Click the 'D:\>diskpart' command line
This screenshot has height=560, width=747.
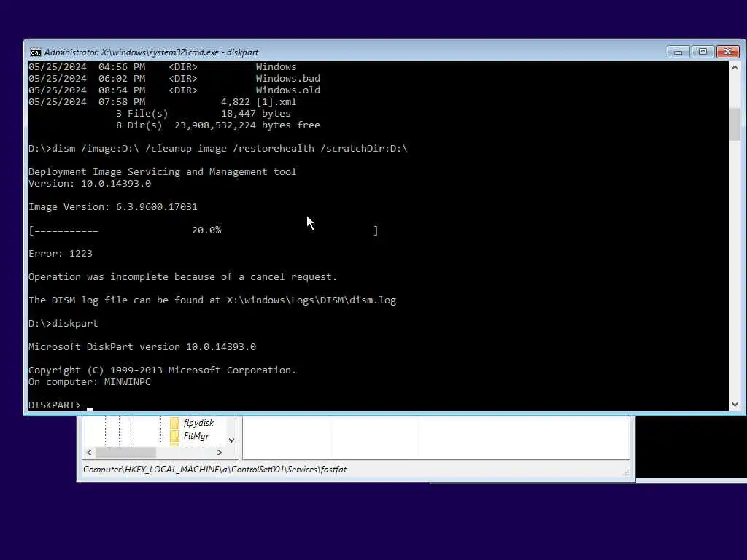tap(63, 323)
